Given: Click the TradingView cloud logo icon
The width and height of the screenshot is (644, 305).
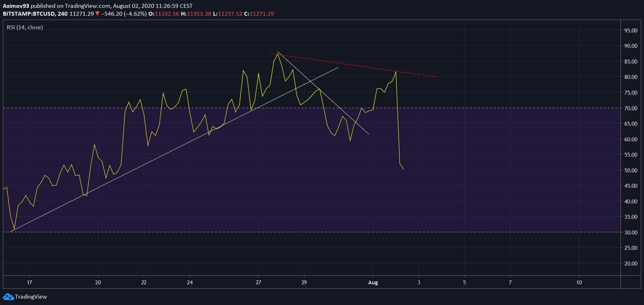Looking at the screenshot, I should [8, 297].
